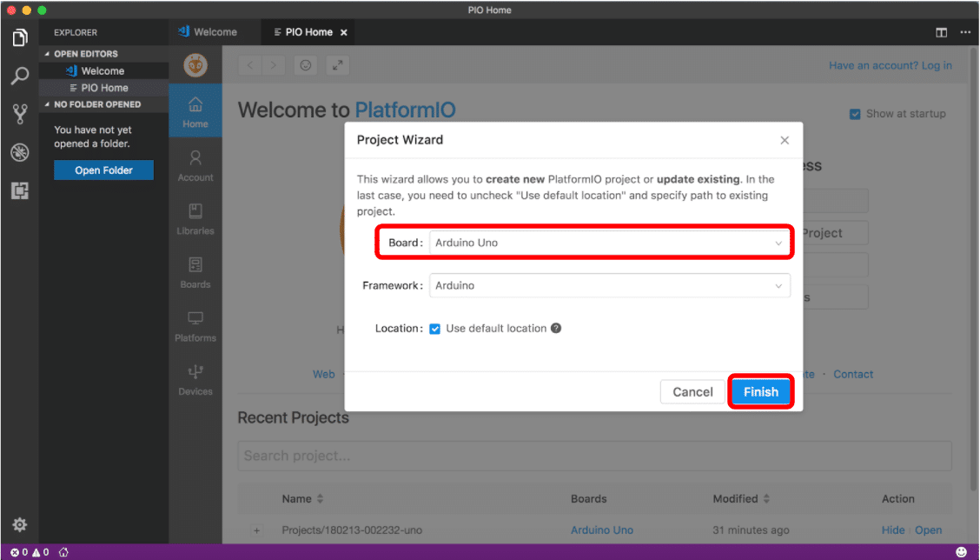Open the Devices section in PIO sidebar
The width and height of the screenshot is (980, 560).
(x=195, y=379)
